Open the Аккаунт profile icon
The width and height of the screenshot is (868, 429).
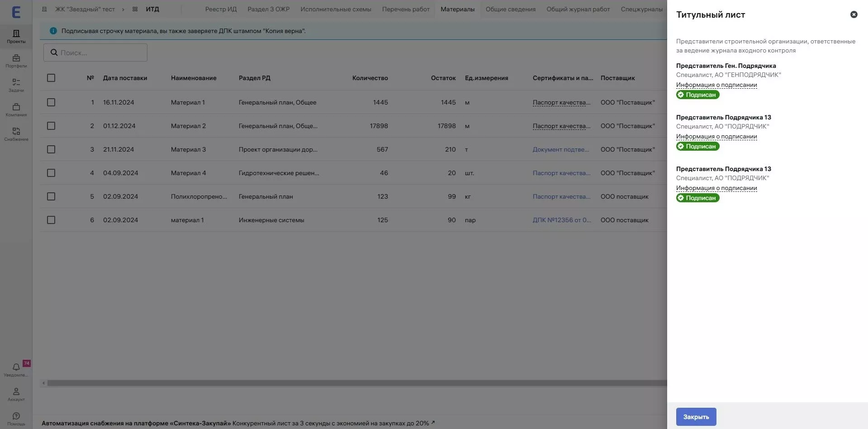click(x=16, y=394)
